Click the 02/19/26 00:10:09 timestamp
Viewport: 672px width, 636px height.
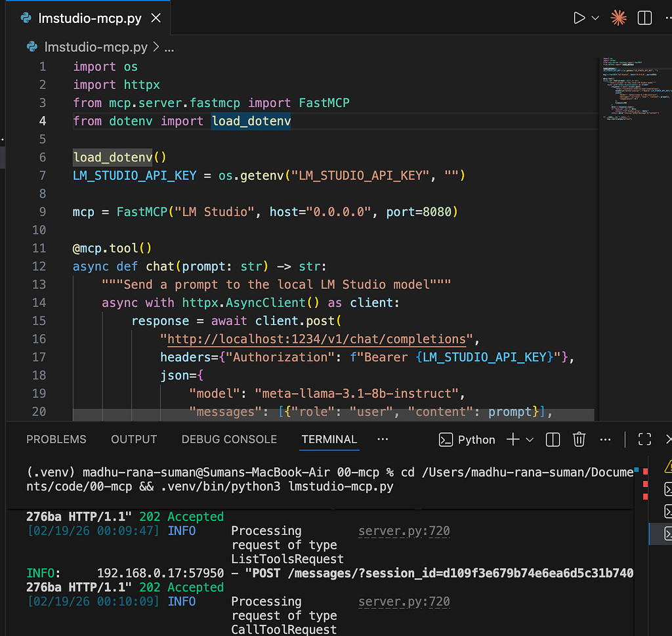pyautogui.click(x=93, y=601)
